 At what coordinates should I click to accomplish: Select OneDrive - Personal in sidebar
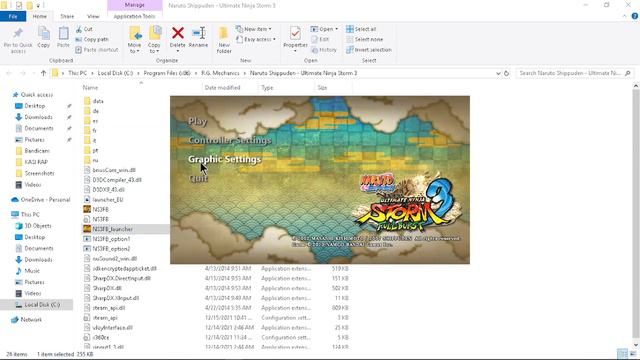(45, 200)
